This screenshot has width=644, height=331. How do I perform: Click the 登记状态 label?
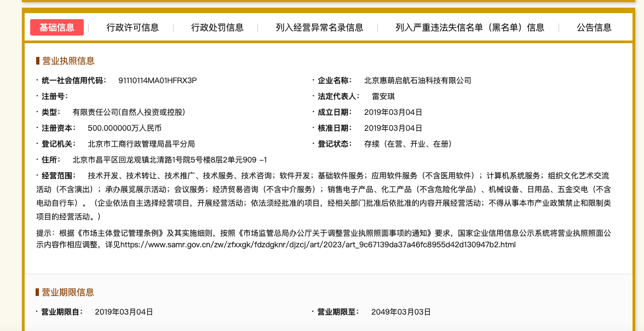(335, 144)
